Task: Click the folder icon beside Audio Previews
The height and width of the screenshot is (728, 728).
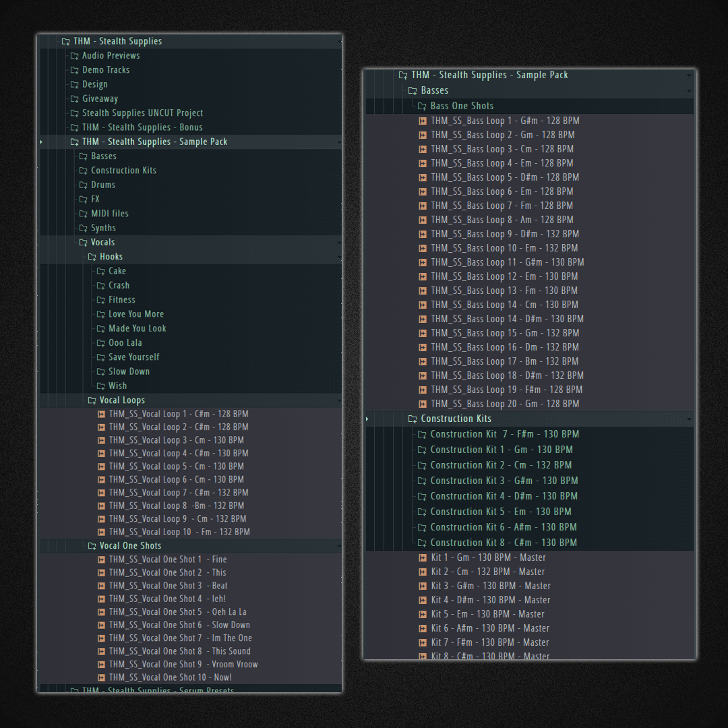Action: [75, 56]
